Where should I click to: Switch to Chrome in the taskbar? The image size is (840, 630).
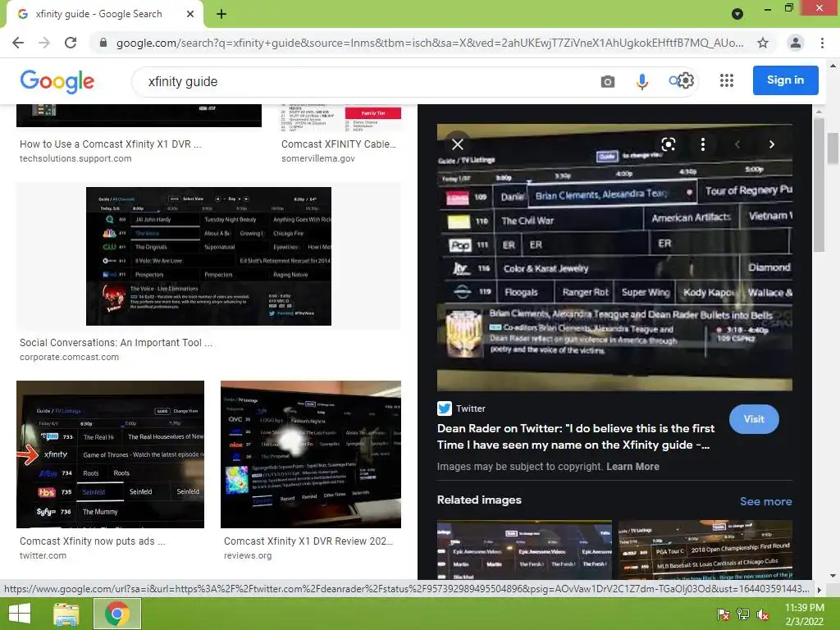tap(117, 614)
